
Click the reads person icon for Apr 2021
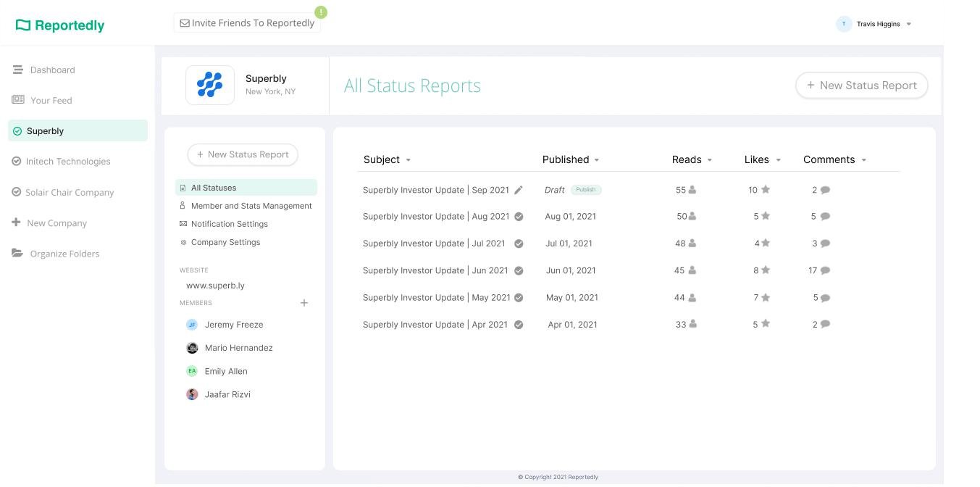[x=692, y=325]
